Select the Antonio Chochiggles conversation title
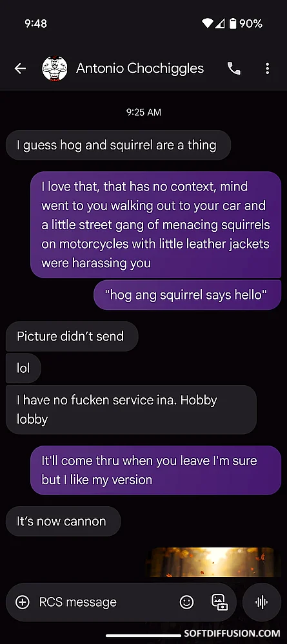The height and width of the screenshot is (644, 287). pos(140,68)
